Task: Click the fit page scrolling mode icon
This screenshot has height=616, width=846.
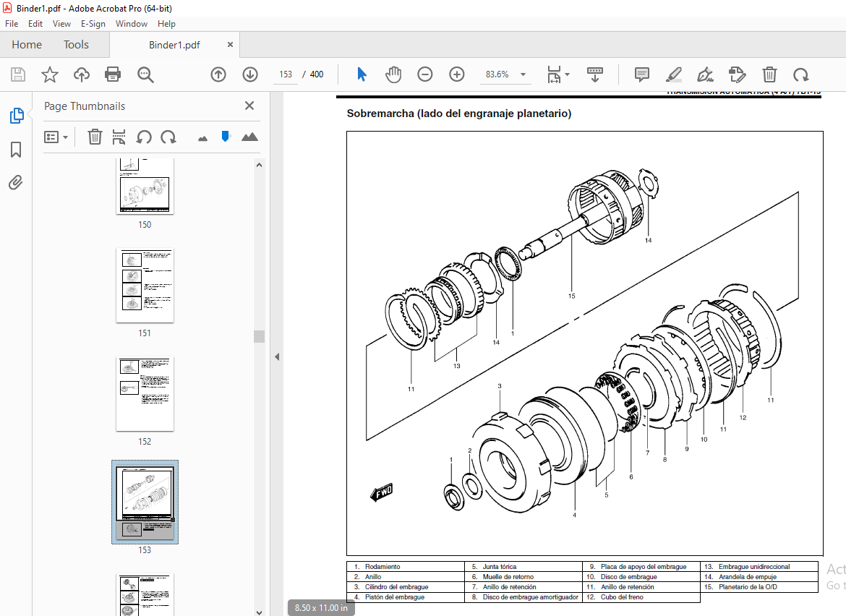Action: click(x=554, y=74)
